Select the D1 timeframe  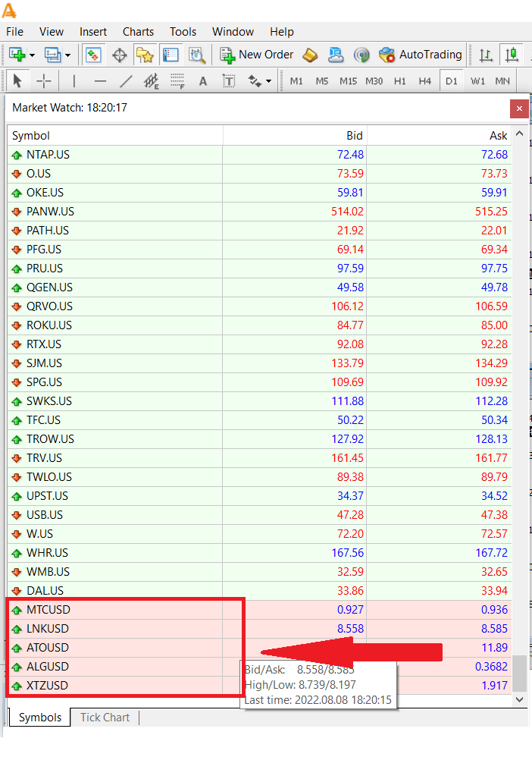[451, 81]
